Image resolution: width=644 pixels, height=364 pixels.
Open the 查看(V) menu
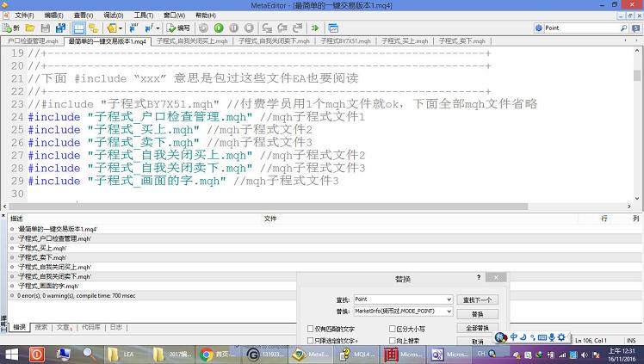pyautogui.click(x=84, y=15)
